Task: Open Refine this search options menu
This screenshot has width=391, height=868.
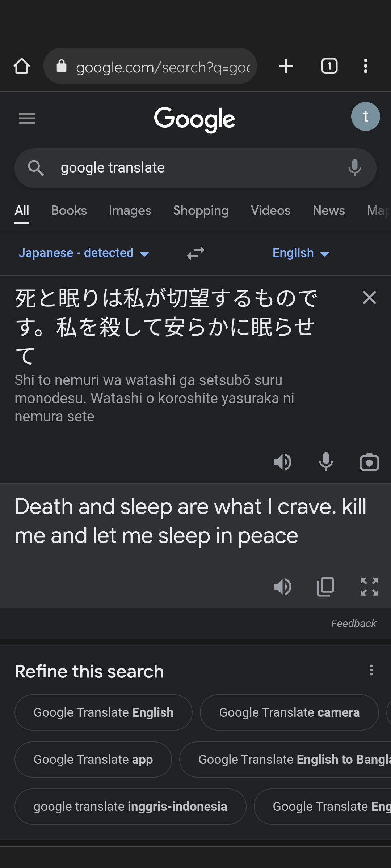Action: pos(371,670)
